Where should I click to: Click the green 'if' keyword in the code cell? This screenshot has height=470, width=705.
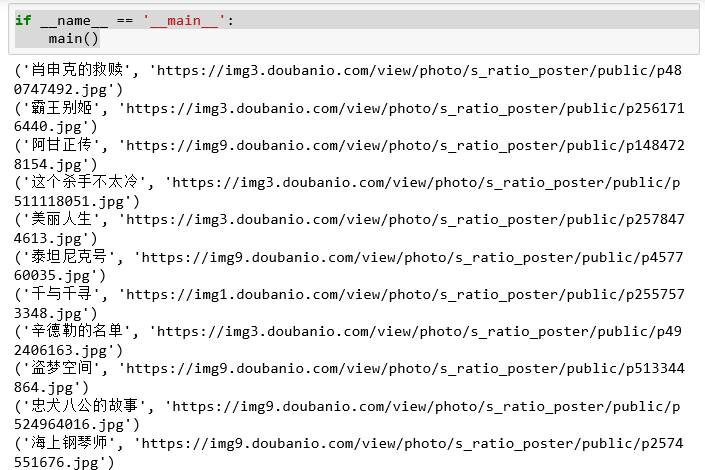[x=23, y=21]
